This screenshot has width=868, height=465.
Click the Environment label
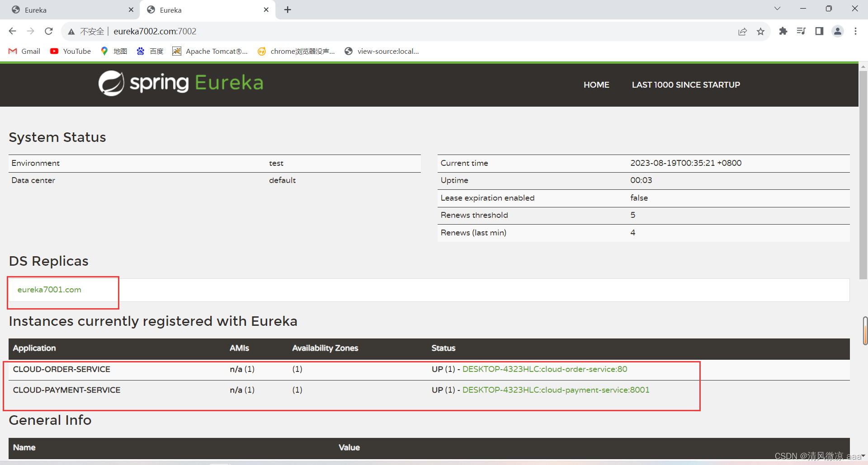click(35, 163)
